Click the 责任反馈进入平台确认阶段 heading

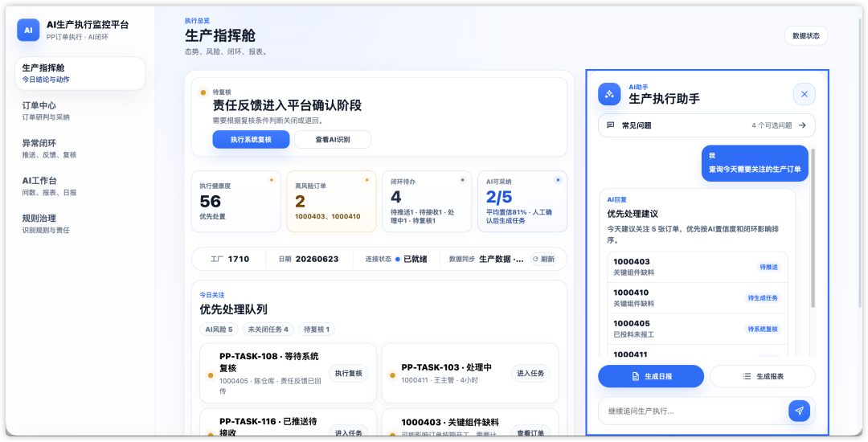coord(287,105)
